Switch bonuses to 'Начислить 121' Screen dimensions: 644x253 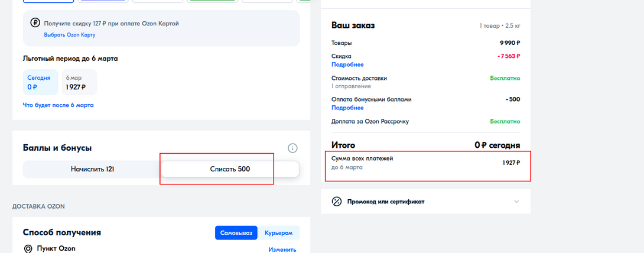[x=92, y=169]
